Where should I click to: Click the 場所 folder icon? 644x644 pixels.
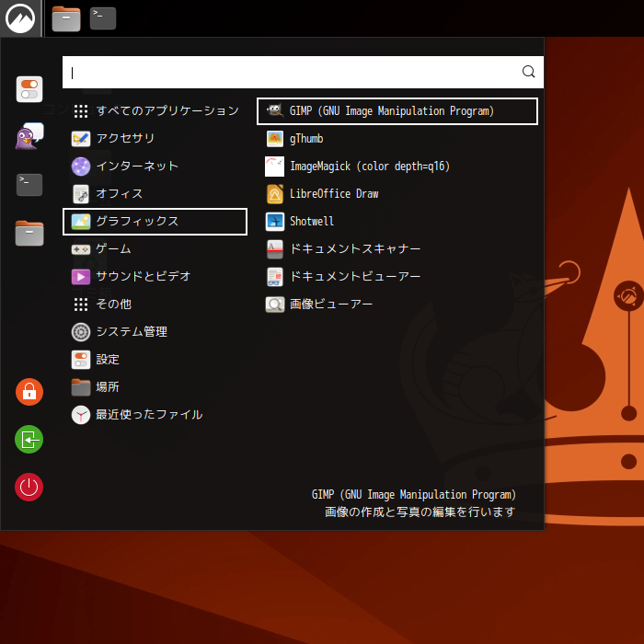click(81, 387)
